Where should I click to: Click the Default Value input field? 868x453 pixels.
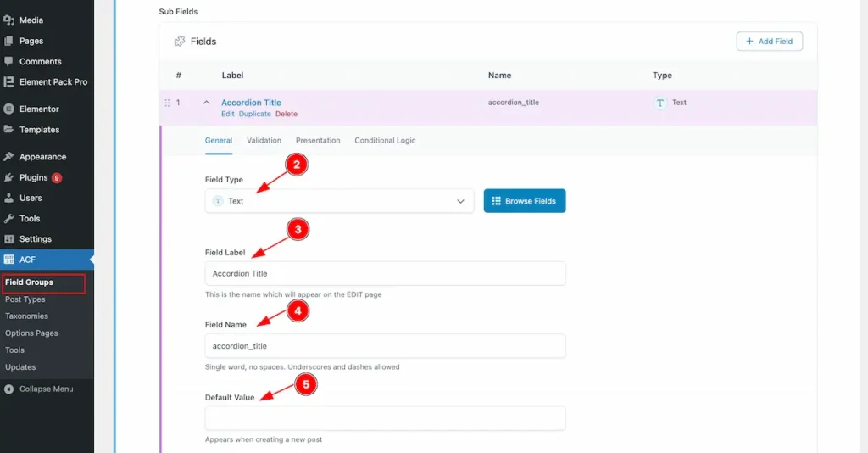pos(385,418)
